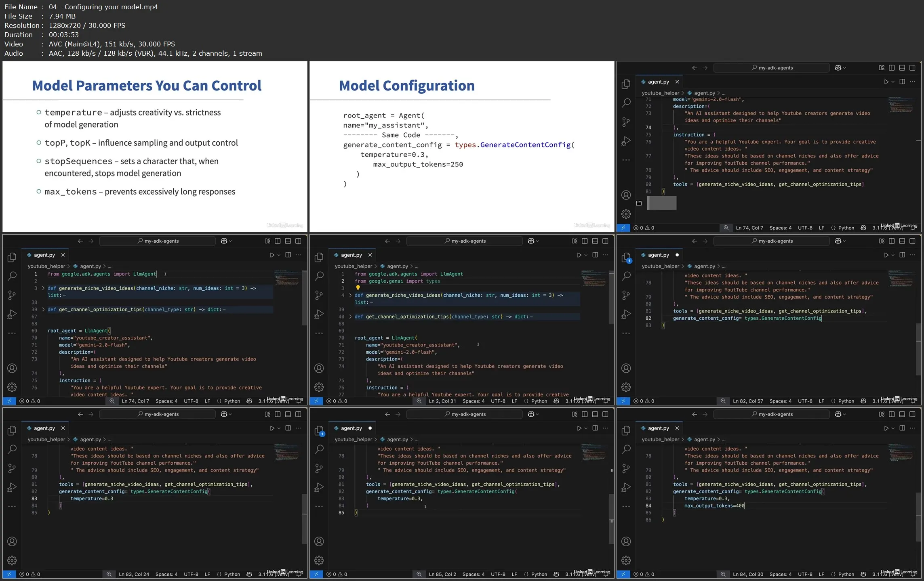Viewport: 924px width, 581px height.
Task: Click Split Editor icon in Ln 84, Col 30 window
Action: 902,428
